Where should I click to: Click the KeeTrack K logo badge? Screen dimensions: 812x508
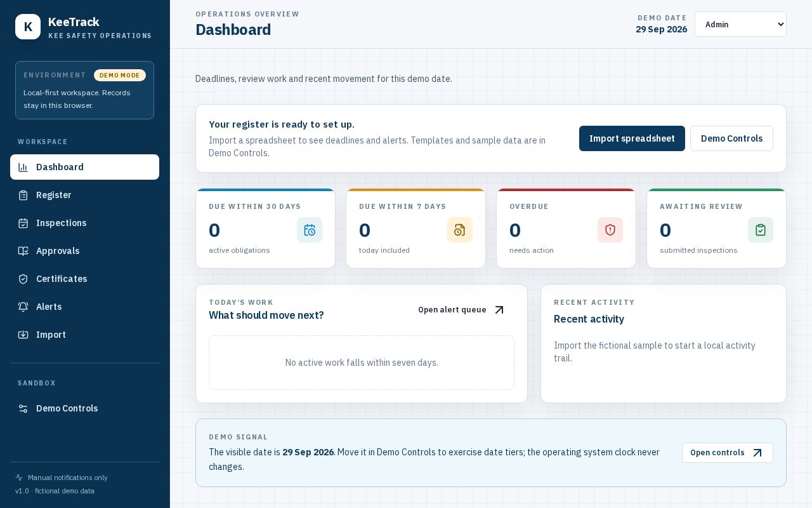point(28,27)
